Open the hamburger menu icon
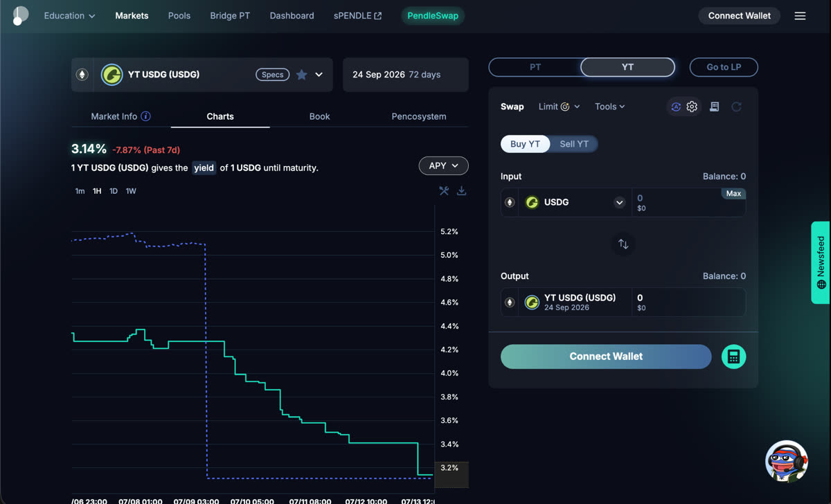Screen dimensions: 831x504 click(x=800, y=16)
